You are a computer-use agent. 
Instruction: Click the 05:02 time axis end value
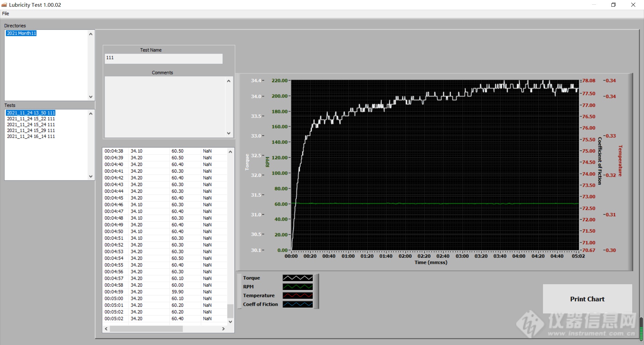(x=578, y=256)
